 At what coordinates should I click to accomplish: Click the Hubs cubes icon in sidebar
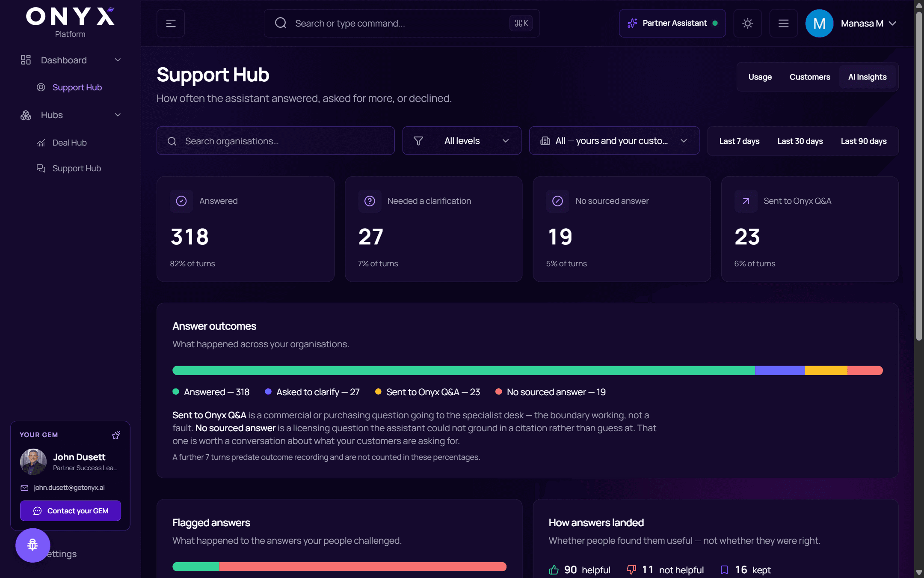coord(26,115)
